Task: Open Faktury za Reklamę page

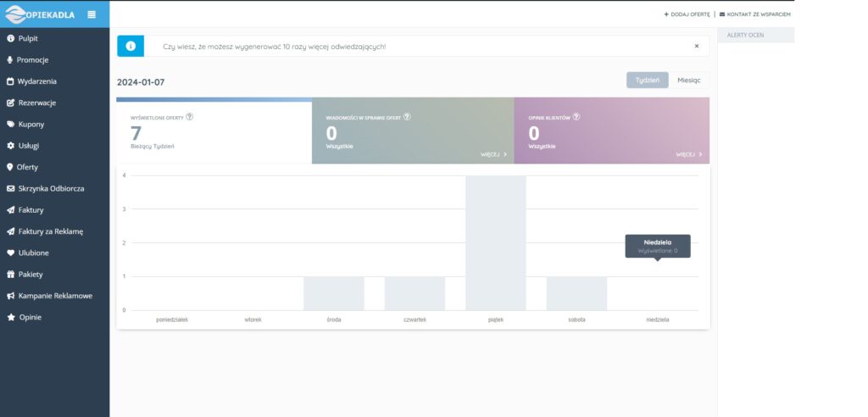Action: 50,231
